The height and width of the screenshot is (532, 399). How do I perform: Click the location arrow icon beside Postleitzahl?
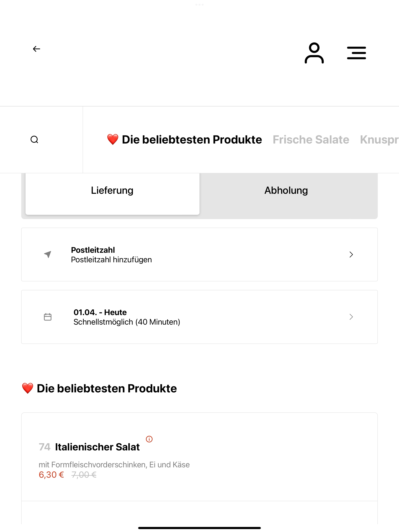point(48,254)
